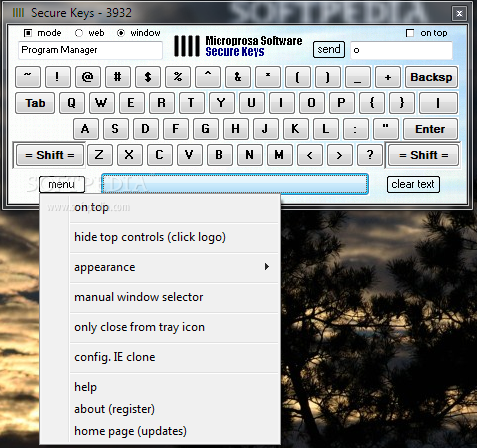Close the Secure Keys window
The height and width of the screenshot is (448, 477).
coord(459,13)
